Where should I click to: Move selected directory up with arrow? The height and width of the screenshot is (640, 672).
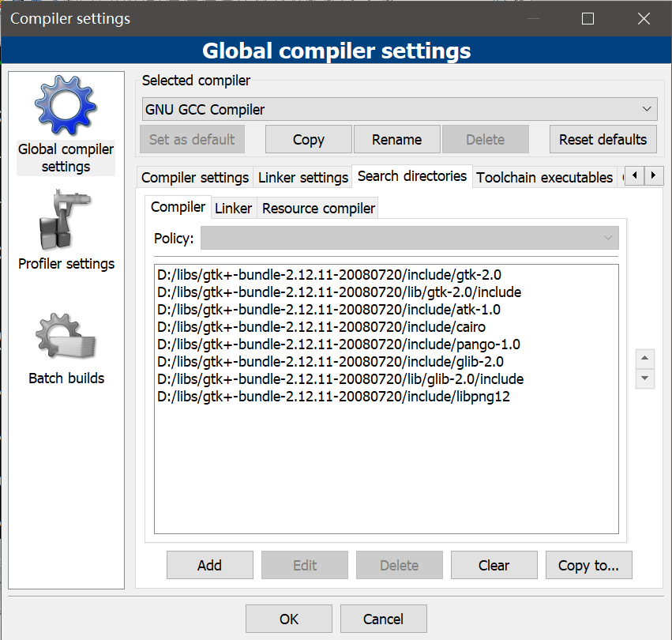pyautogui.click(x=645, y=360)
